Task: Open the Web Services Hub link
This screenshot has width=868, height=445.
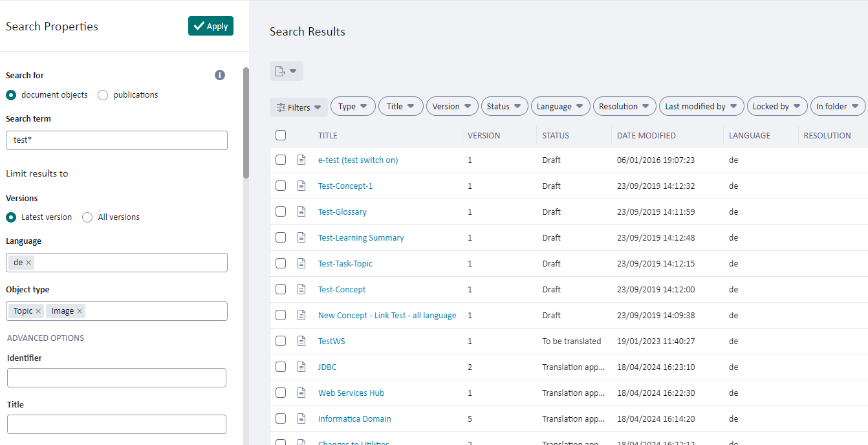Action: coord(351,393)
